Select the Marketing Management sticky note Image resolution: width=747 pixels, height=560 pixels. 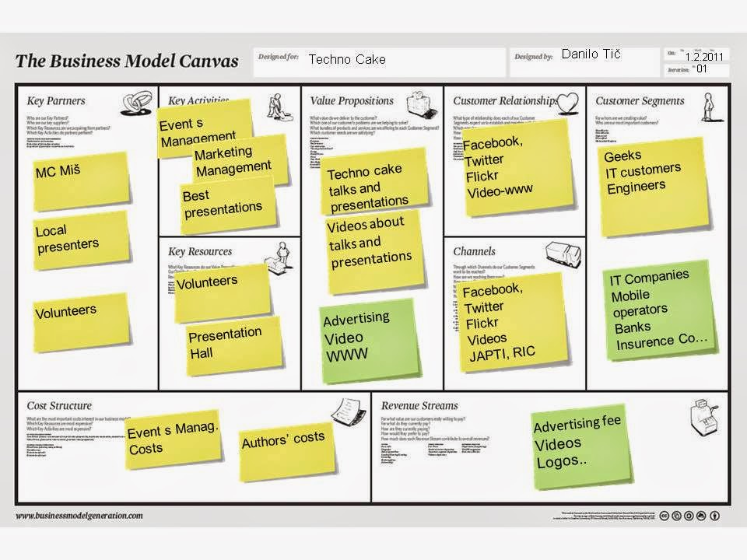[x=240, y=159]
